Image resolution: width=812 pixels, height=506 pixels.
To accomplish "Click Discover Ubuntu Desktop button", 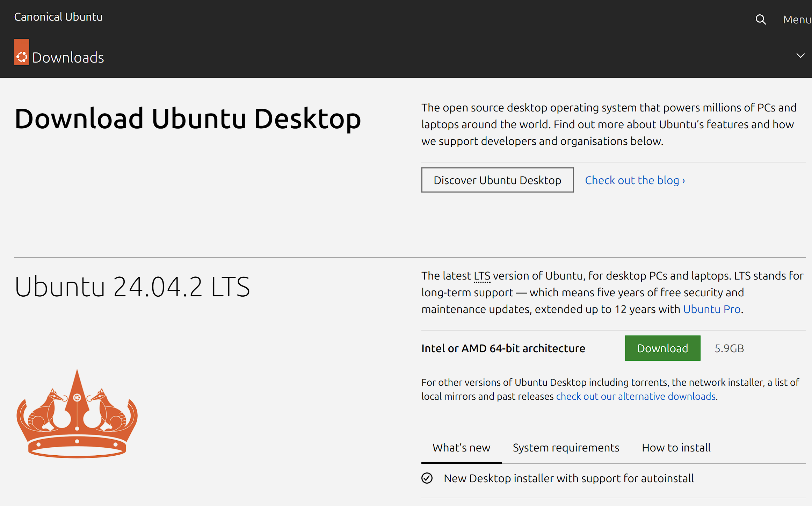I will (x=497, y=180).
